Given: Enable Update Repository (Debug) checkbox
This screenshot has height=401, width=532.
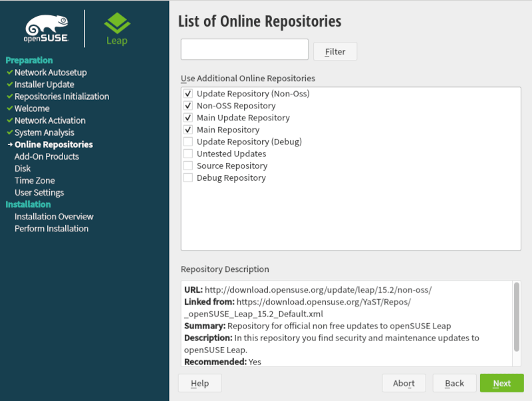Looking at the screenshot, I should [x=188, y=142].
